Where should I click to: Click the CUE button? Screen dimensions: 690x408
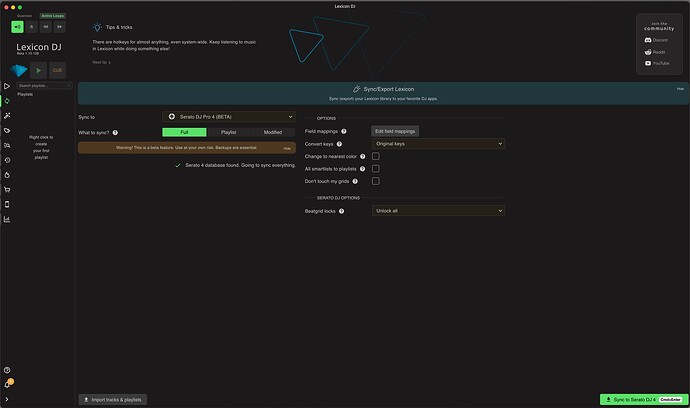tap(57, 70)
